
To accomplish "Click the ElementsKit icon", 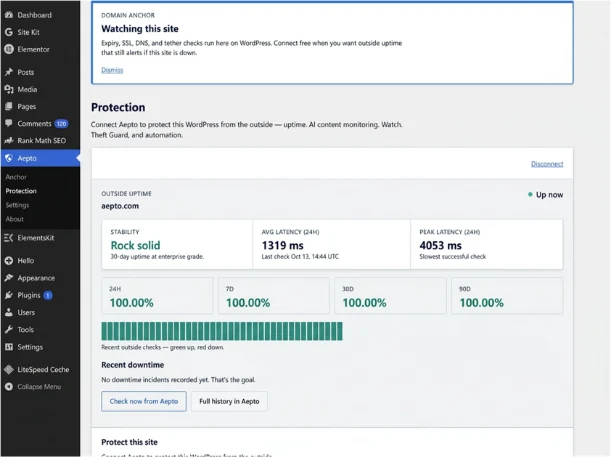I will pos(9,238).
